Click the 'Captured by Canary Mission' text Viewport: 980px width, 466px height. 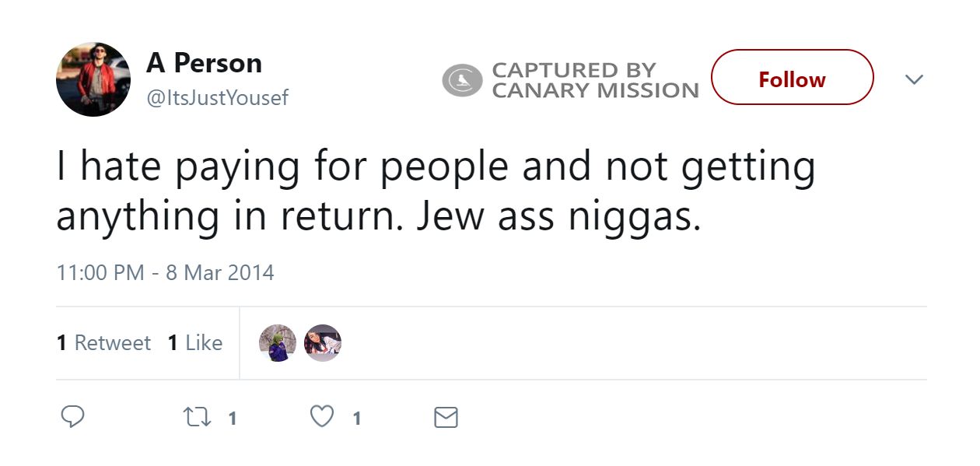(595, 80)
